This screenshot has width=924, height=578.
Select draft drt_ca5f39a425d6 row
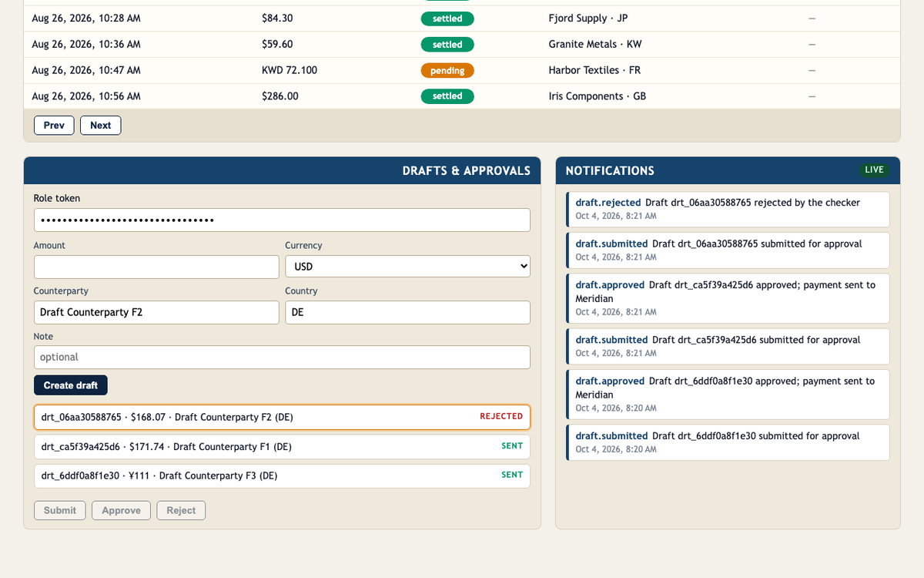282,446
